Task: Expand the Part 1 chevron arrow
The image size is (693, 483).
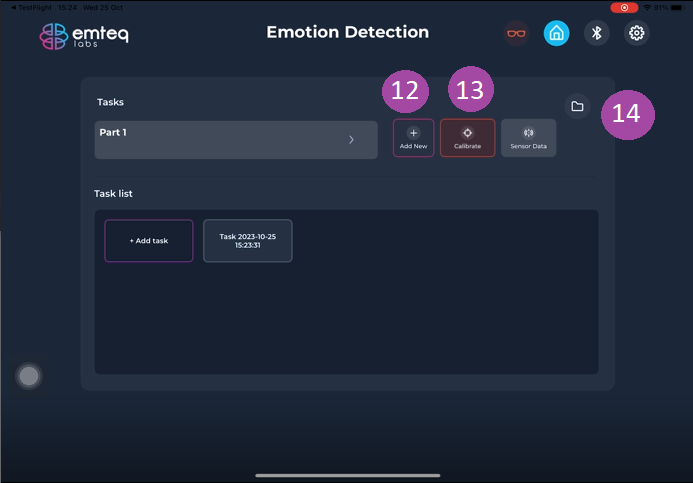Action: tap(351, 140)
